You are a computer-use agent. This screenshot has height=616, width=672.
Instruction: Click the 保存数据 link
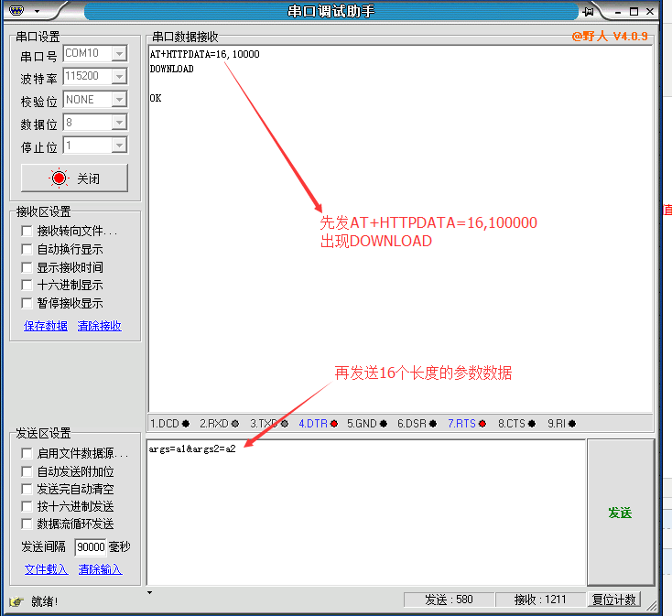tap(46, 326)
